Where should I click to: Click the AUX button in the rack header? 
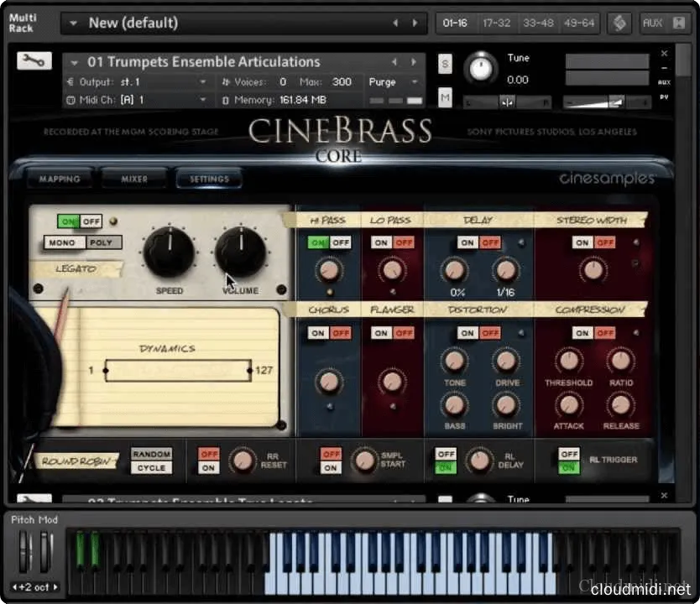point(653,23)
